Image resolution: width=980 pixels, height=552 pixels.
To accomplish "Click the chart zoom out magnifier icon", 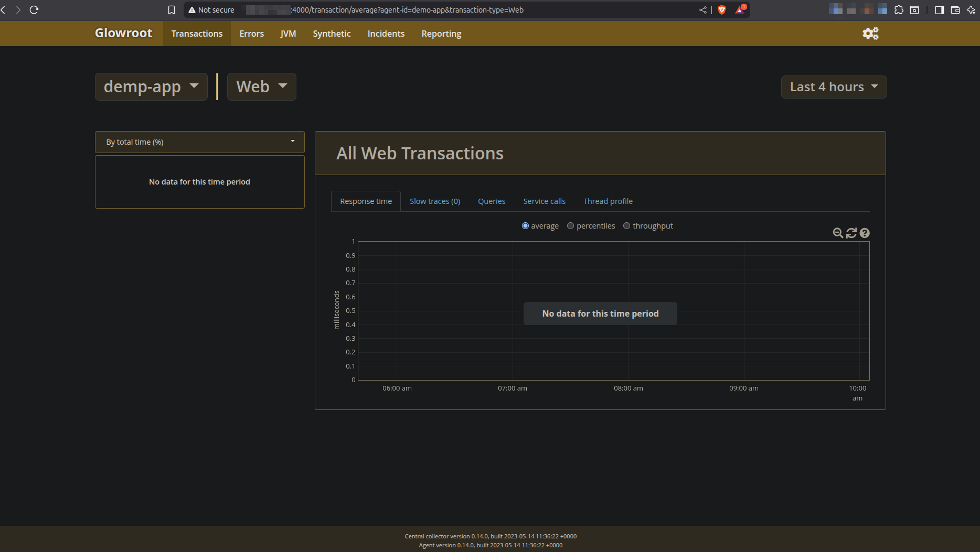I will pyautogui.click(x=838, y=233).
